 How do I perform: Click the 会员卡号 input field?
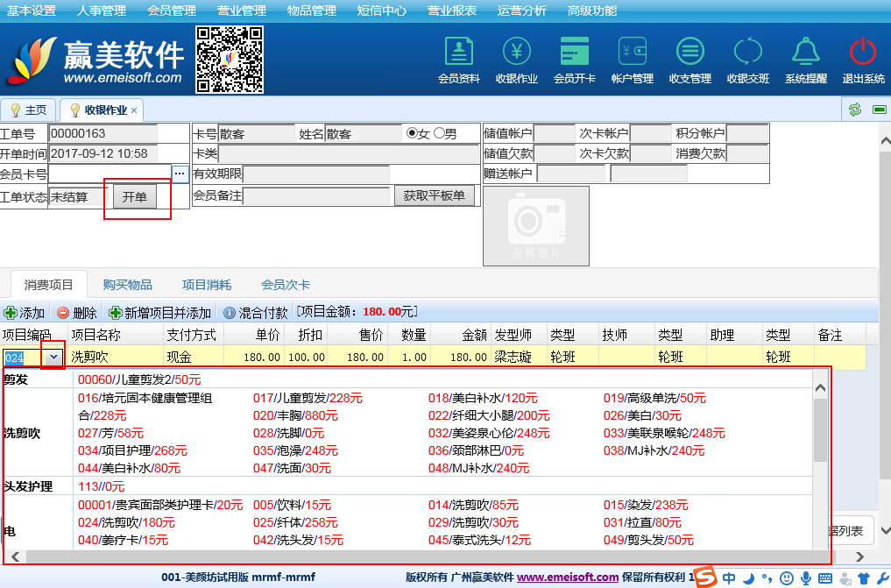pos(109,174)
